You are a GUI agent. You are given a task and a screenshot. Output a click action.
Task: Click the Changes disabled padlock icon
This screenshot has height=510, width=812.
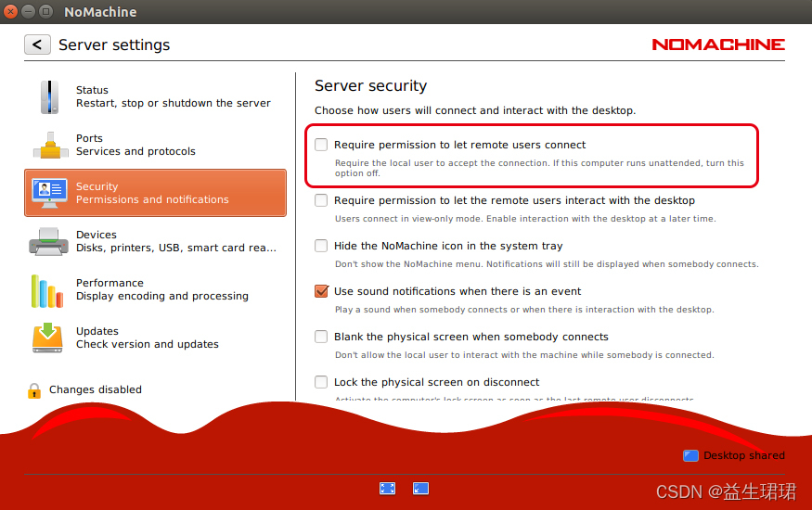pos(34,390)
